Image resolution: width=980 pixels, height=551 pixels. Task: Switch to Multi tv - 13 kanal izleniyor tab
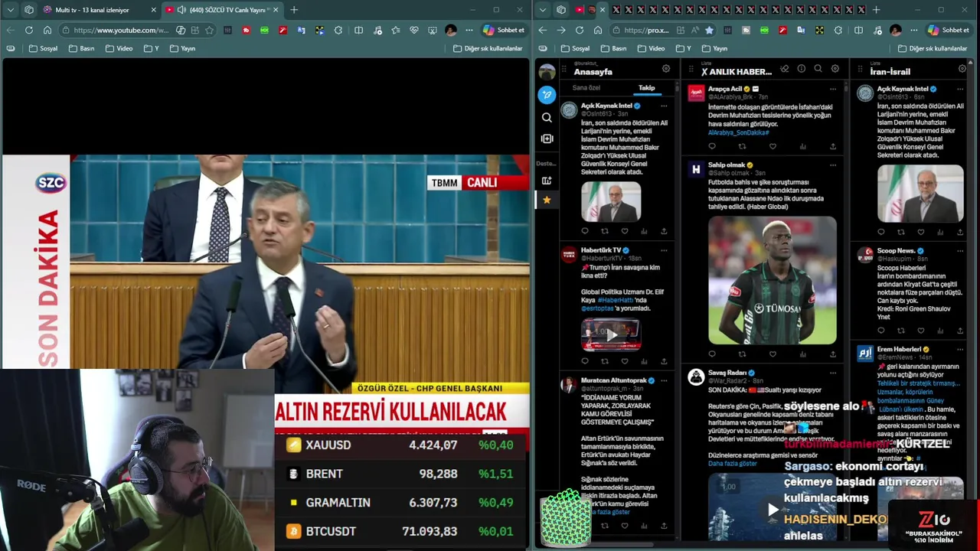pyautogui.click(x=98, y=10)
